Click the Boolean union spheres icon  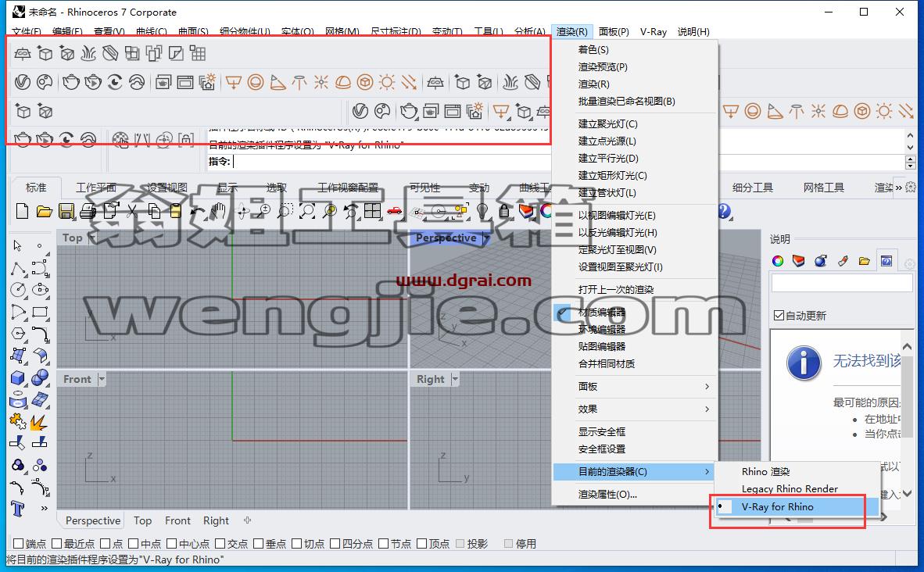[x=40, y=377]
